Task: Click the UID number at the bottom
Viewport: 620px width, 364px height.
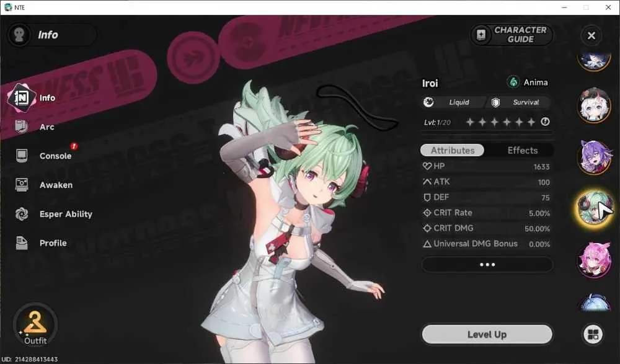Action: tap(30, 359)
